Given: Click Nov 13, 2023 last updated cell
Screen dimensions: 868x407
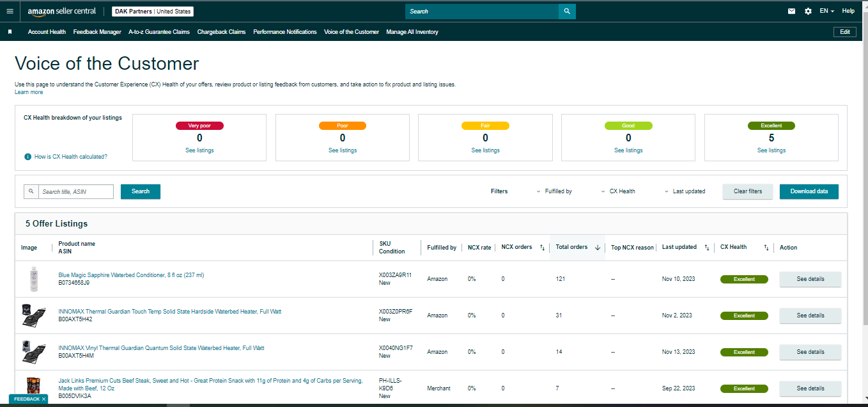Looking at the screenshot, I should [x=678, y=352].
